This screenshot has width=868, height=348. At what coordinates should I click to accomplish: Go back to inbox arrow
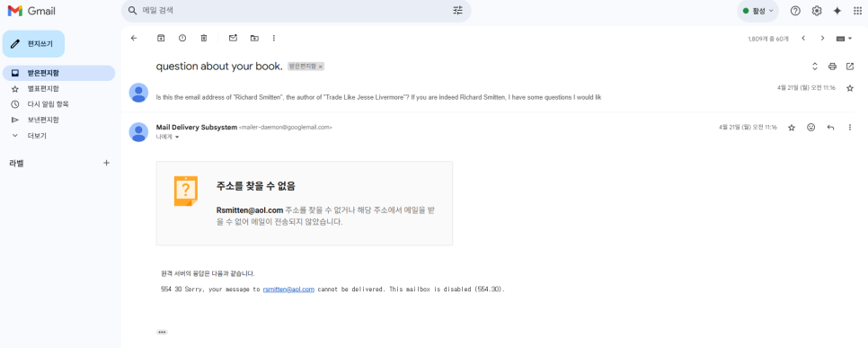[133, 39]
